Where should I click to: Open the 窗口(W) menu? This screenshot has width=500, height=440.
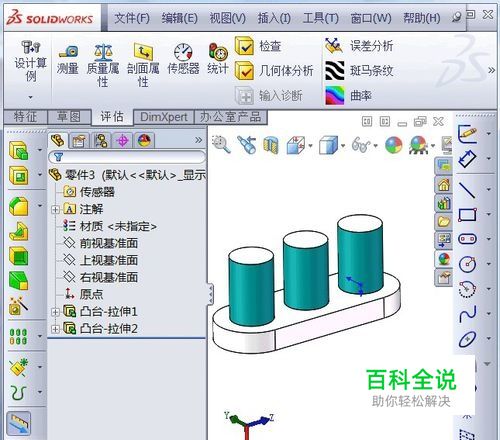click(x=371, y=18)
